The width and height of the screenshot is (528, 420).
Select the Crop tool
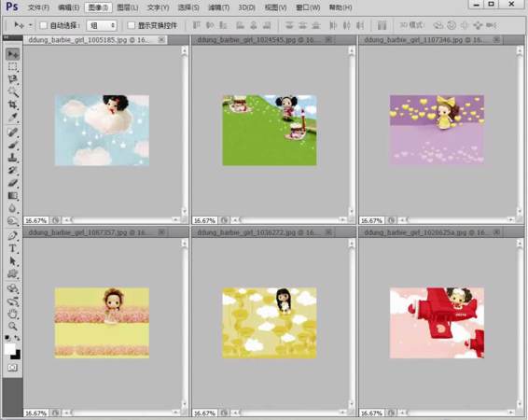pyautogui.click(x=13, y=105)
